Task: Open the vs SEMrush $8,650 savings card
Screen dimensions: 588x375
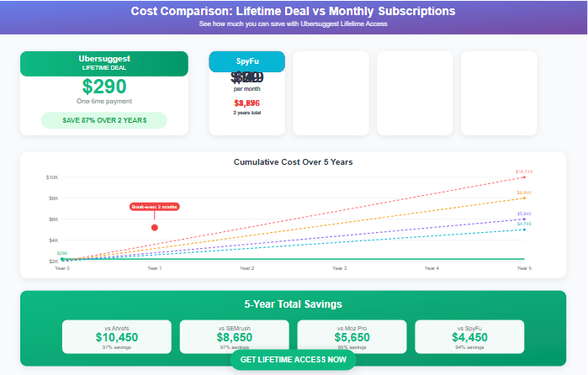Action: click(234, 335)
